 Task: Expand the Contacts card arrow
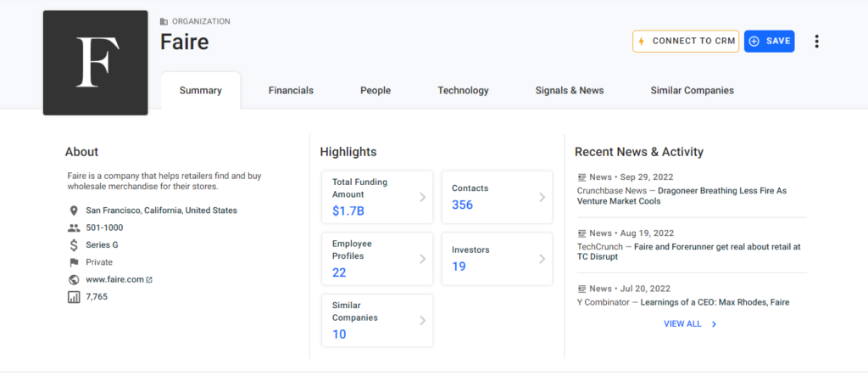coord(542,198)
